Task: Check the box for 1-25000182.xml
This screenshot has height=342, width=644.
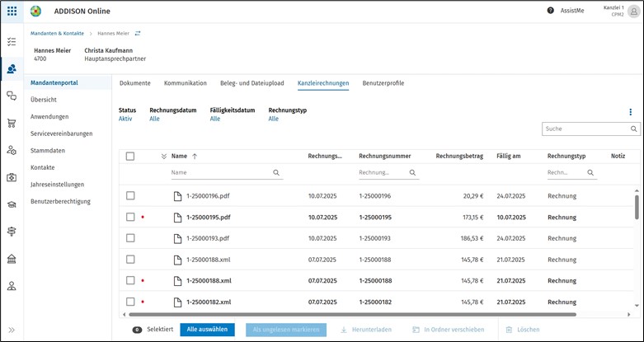Action: [x=130, y=302]
